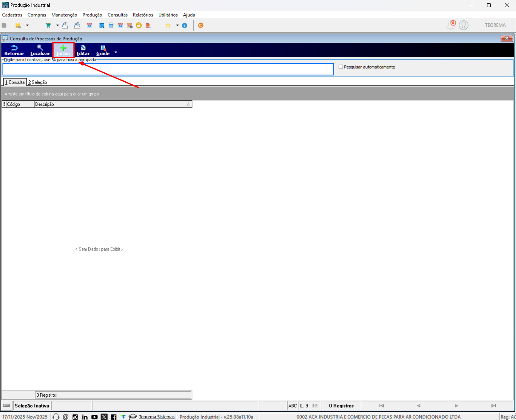Click the orange padlock icon
516x420 pixels.
pos(139,25)
